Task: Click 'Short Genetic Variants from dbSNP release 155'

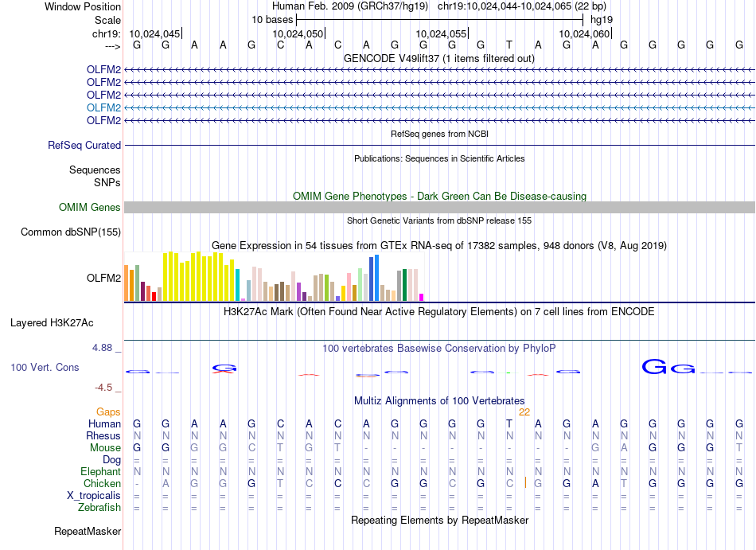Action: tap(439, 220)
